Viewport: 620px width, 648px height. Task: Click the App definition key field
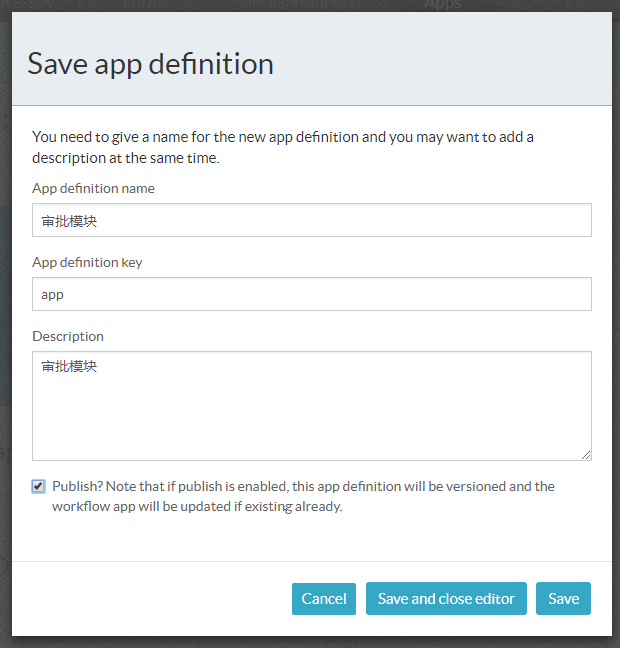coord(311,294)
